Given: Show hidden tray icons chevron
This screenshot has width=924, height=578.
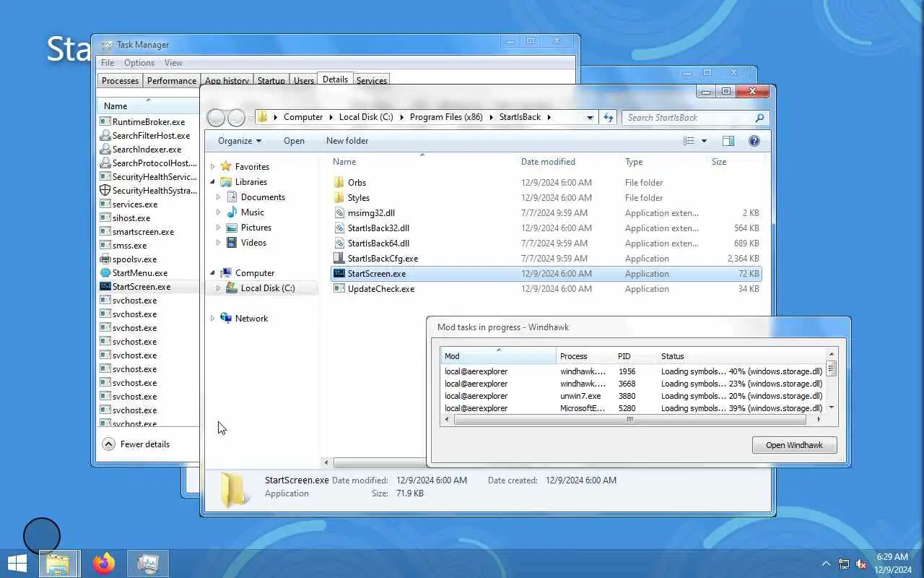Looking at the screenshot, I should [x=826, y=564].
